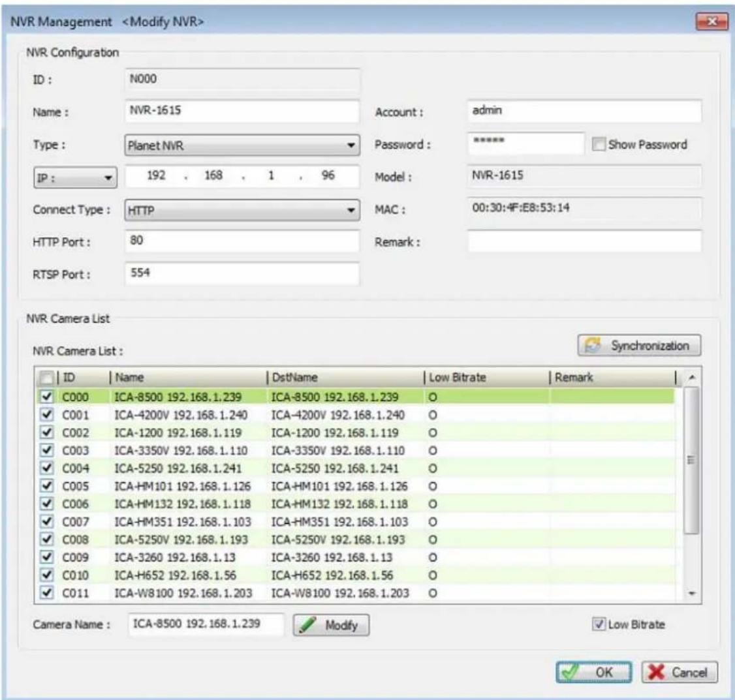Open the IP address mode dropdown
Screen dimensions: 735x700
point(75,177)
